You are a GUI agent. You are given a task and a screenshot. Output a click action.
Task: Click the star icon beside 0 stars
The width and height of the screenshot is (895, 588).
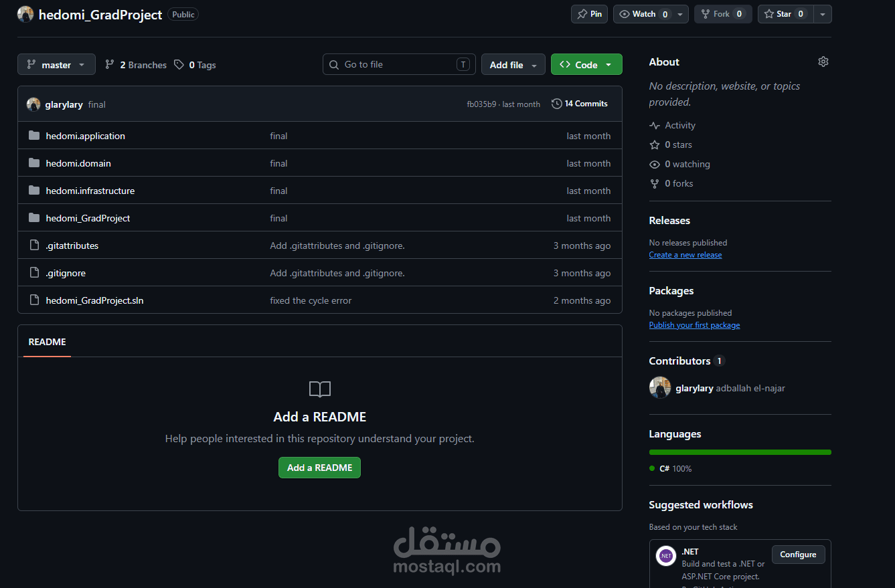(655, 145)
